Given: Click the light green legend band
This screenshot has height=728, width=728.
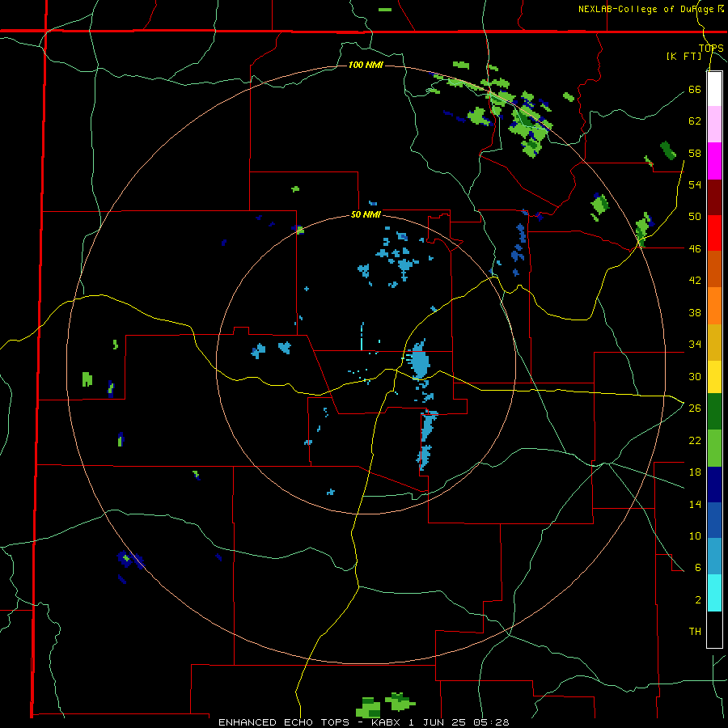Looking at the screenshot, I should click(x=714, y=448).
